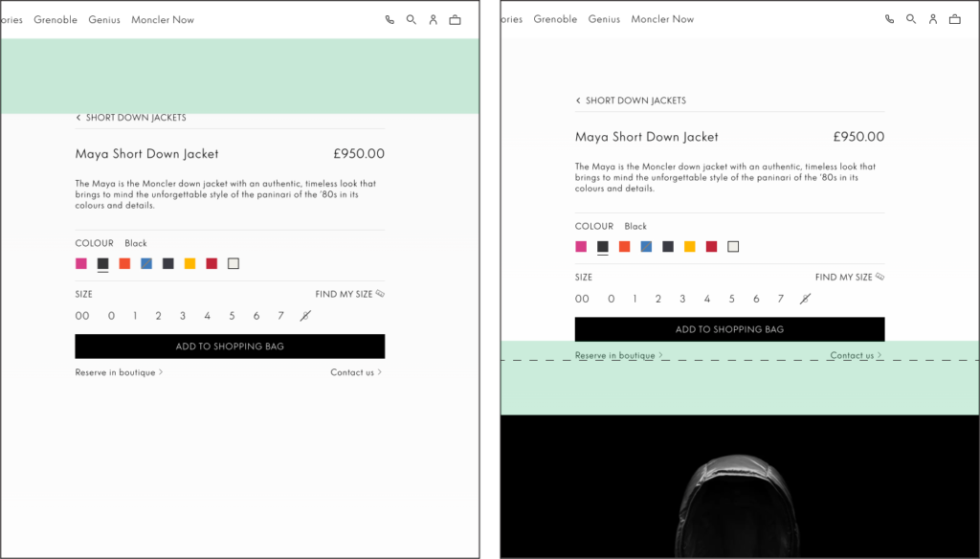Open Reserve in boutique link, left page

click(x=119, y=372)
